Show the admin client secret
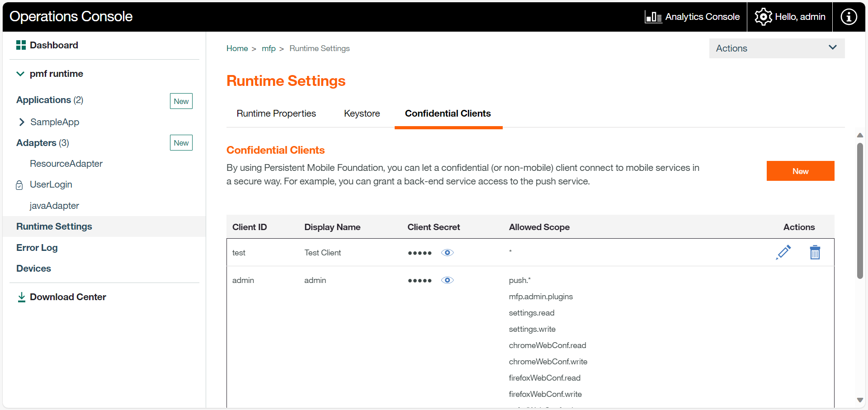 coord(447,280)
